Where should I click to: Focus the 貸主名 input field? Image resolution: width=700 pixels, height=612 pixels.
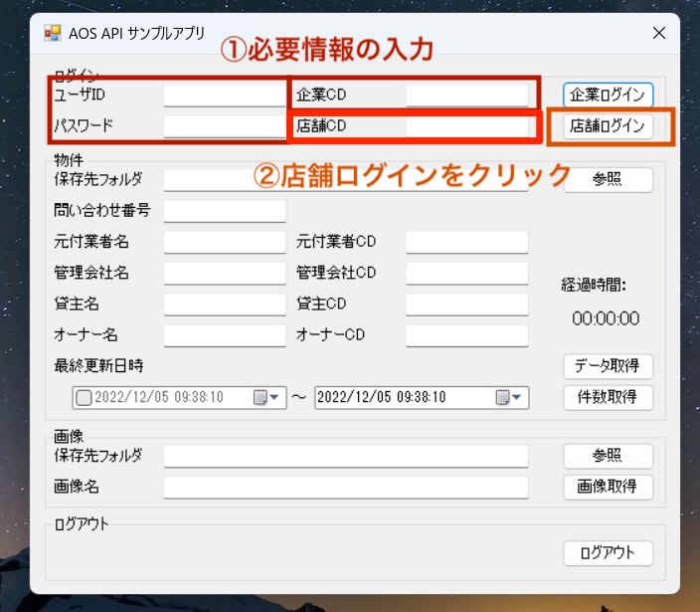pyautogui.click(x=225, y=305)
